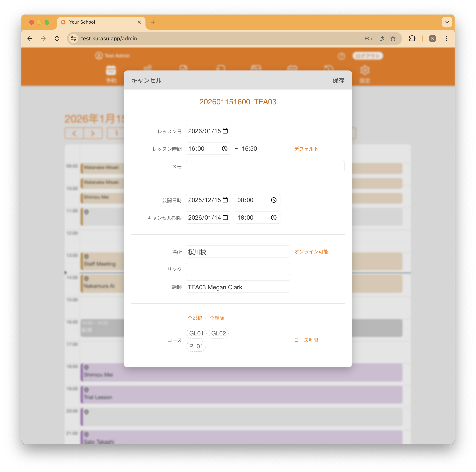Toggle the GL01 course chip

point(196,333)
